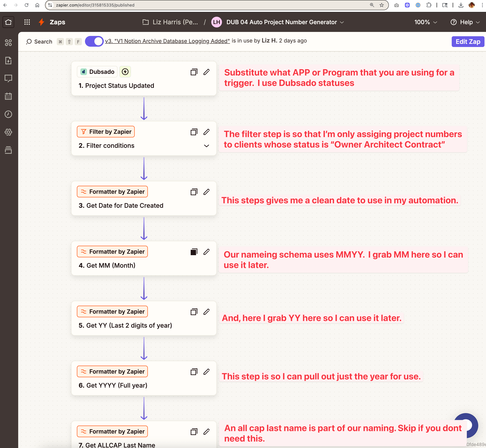Edit the Get MM (Month) step
The height and width of the screenshot is (448, 486).
[x=206, y=252]
